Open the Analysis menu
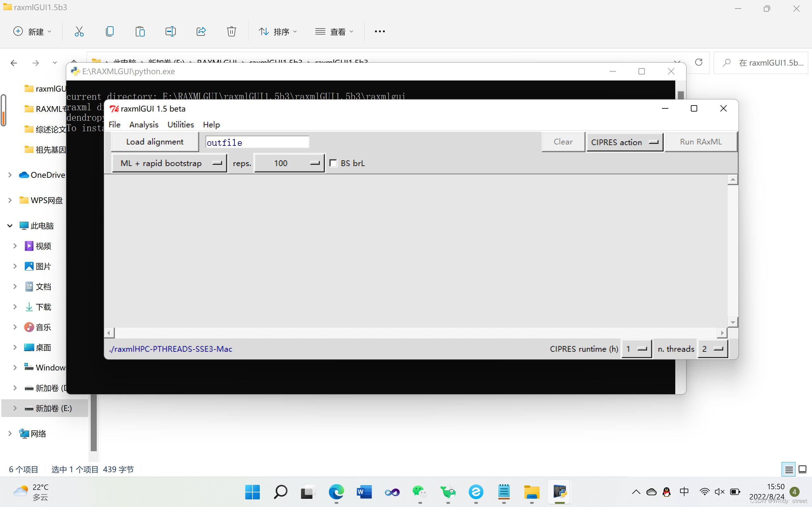Screen dimensions: 812x507 [x=144, y=125]
